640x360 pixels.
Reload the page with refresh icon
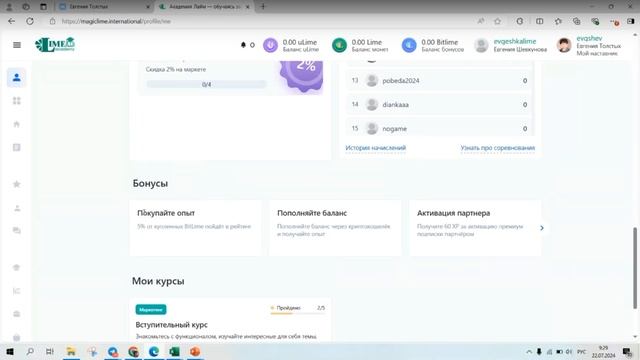click(x=30, y=21)
